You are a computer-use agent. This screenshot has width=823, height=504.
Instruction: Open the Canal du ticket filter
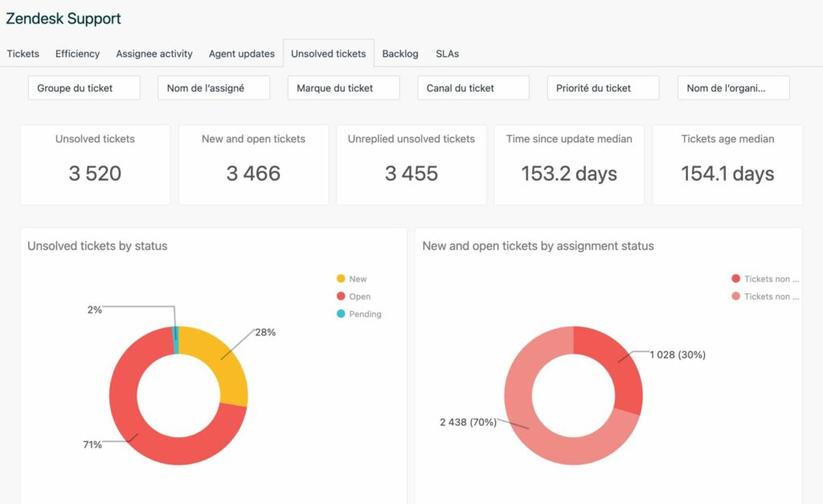pyautogui.click(x=473, y=88)
